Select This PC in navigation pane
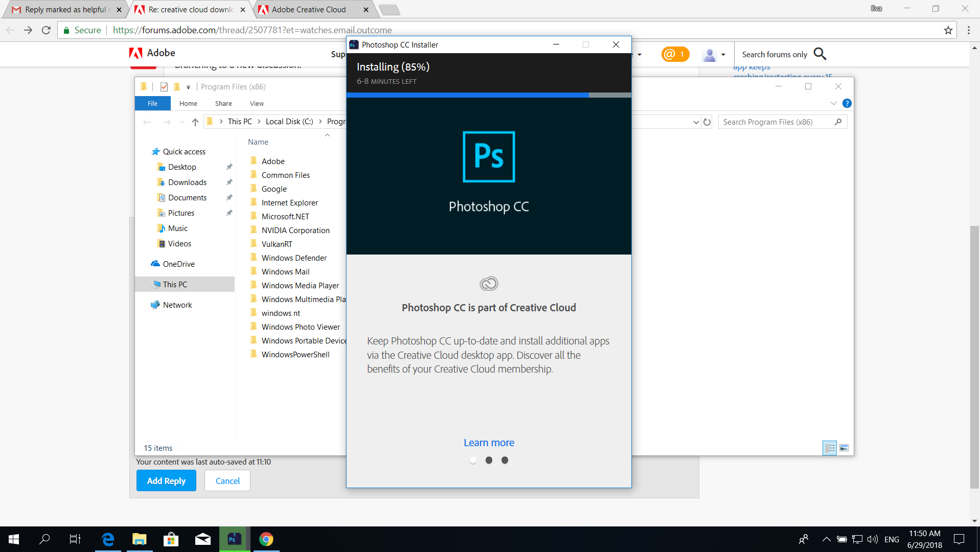980x552 pixels. (x=185, y=284)
